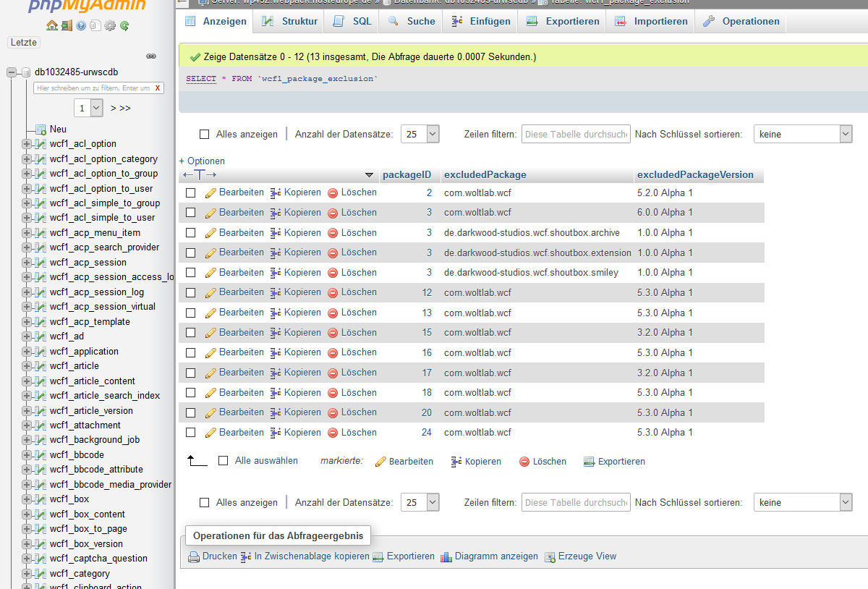Viewport: 868px width, 589px height.
Task: Open top 'Nach Schlüssel sortieren' dropdown
Action: pos(803,134)
